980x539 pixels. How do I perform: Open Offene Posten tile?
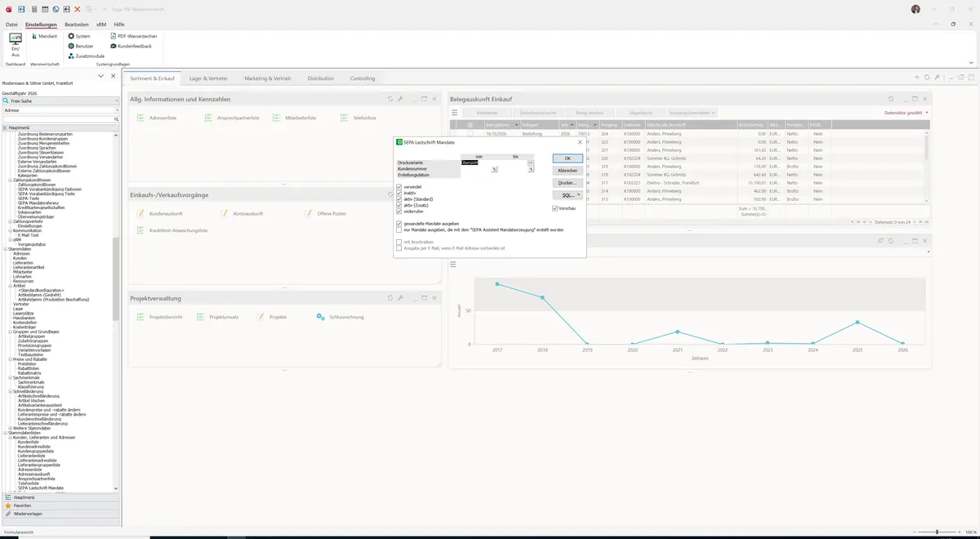[x=326, y=213]
